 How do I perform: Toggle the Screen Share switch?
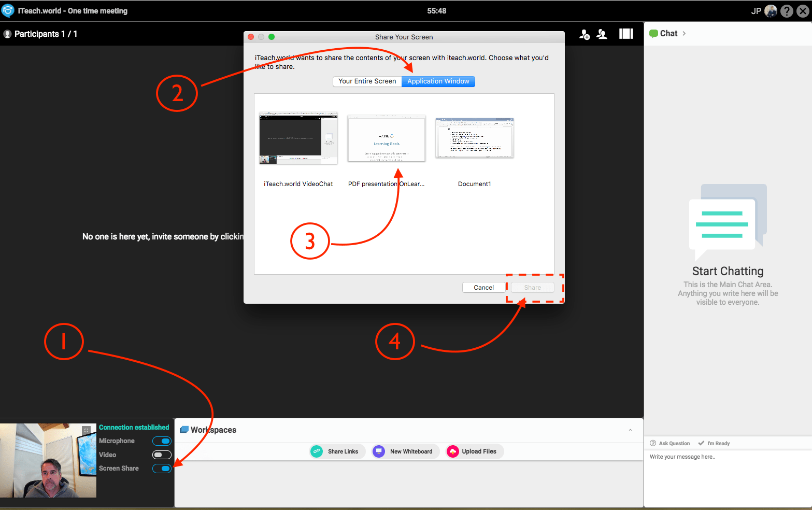click(162, 469)
